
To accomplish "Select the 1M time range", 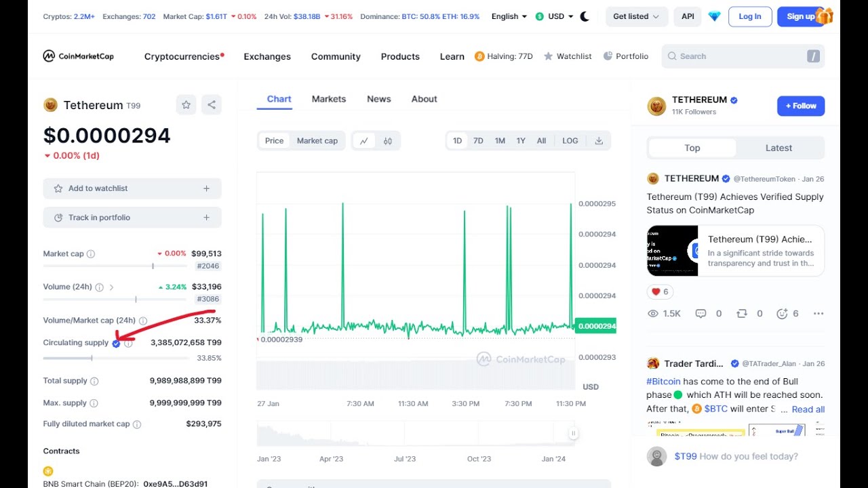I will [500, 141].
